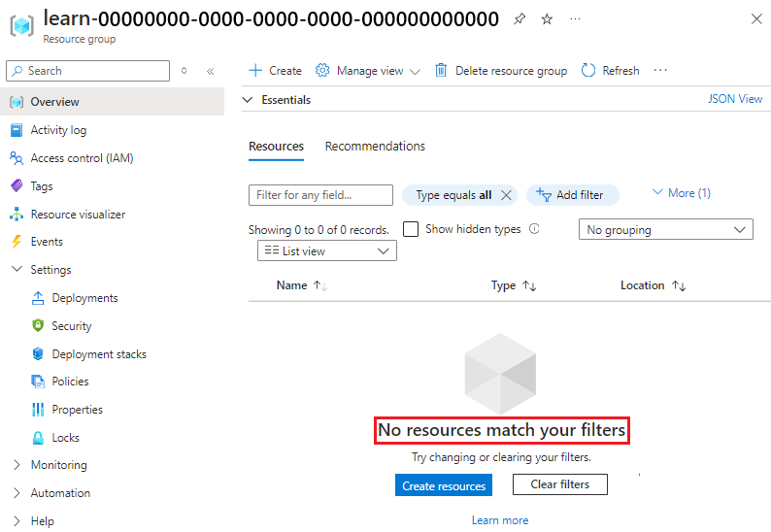
Task: Expand More (1) filters
Action: 681,193
